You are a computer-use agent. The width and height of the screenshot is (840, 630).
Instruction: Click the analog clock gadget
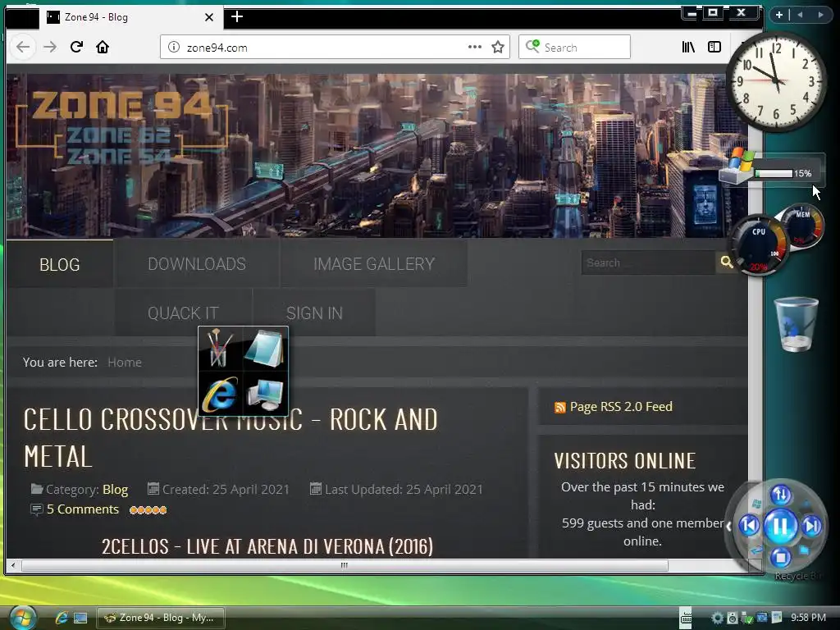click(x=776, y=81)
